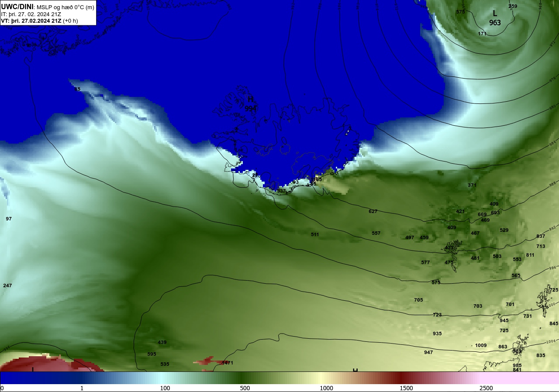
Task: Click the map value 259
Action: click(513, 6)
